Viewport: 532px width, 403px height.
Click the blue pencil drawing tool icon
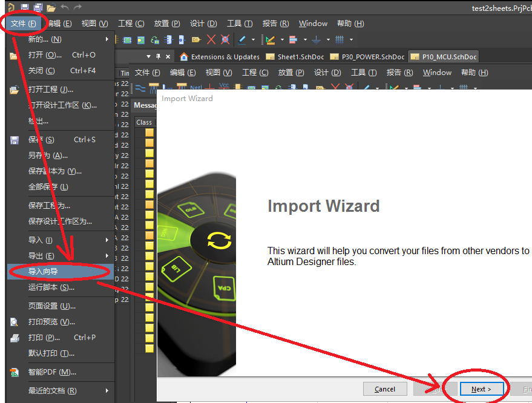point(242,40)
